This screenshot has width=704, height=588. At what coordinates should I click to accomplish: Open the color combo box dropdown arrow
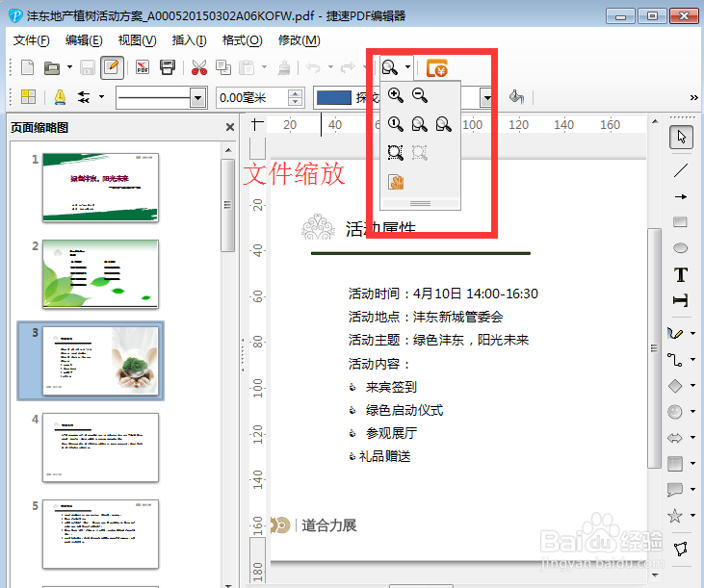pyautogui.click(x=486, y=98)
